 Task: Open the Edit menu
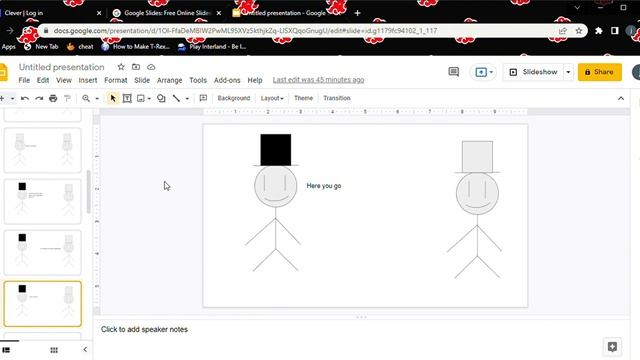43,80
